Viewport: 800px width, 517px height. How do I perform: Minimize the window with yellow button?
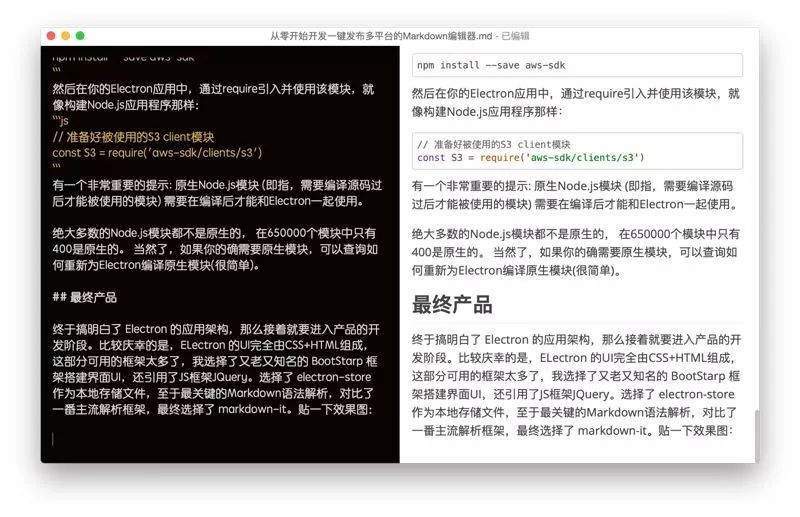click(65, 36)
